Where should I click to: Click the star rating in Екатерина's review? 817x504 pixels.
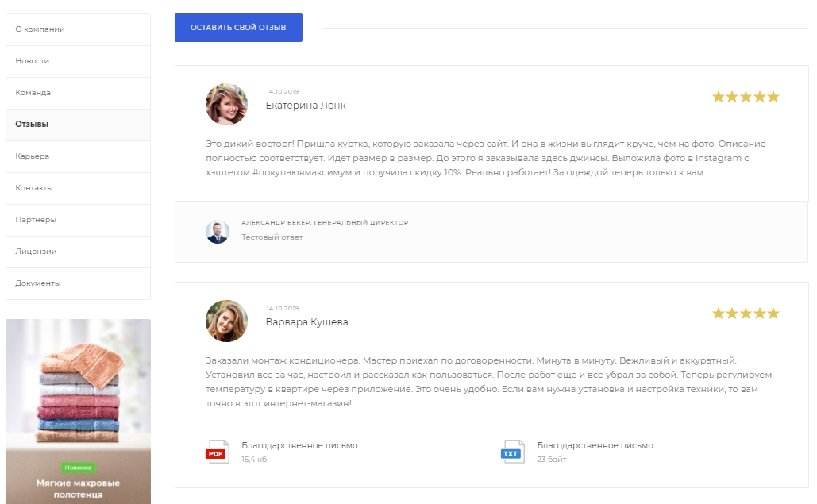746,97
